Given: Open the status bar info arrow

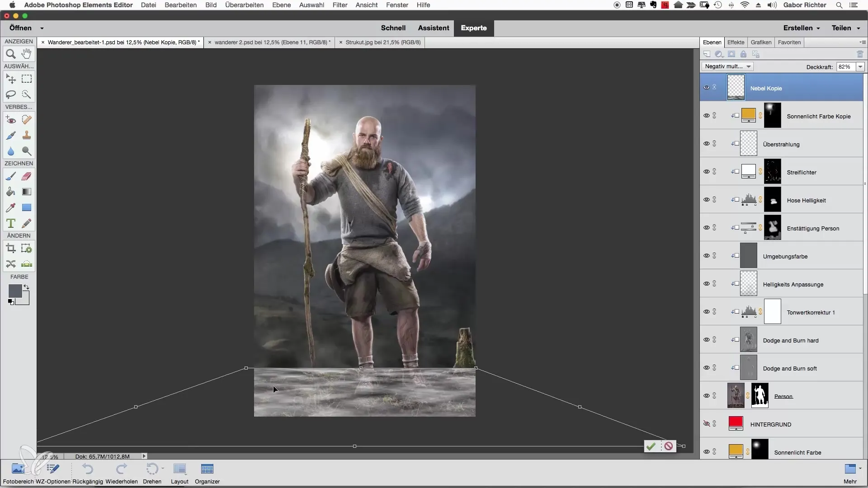Looking at the screenshot, I should [144, 456].
